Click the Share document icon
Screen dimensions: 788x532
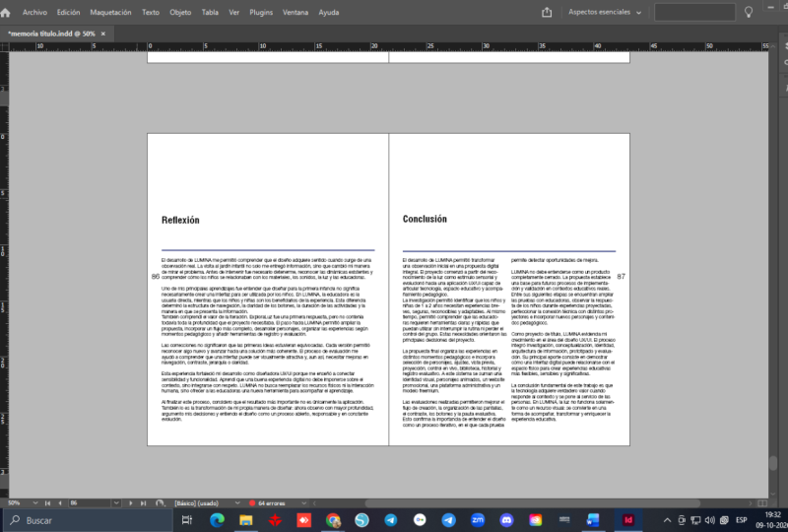tap(547, 12)
